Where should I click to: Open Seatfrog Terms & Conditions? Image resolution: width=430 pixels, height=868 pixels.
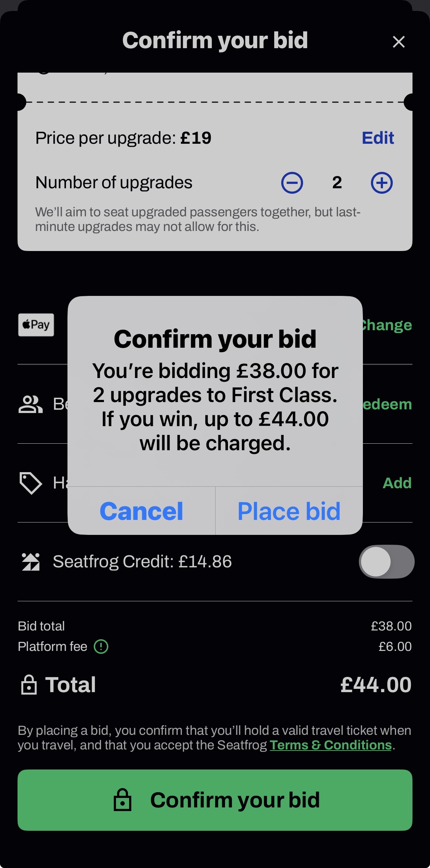[x=330, y=745]
